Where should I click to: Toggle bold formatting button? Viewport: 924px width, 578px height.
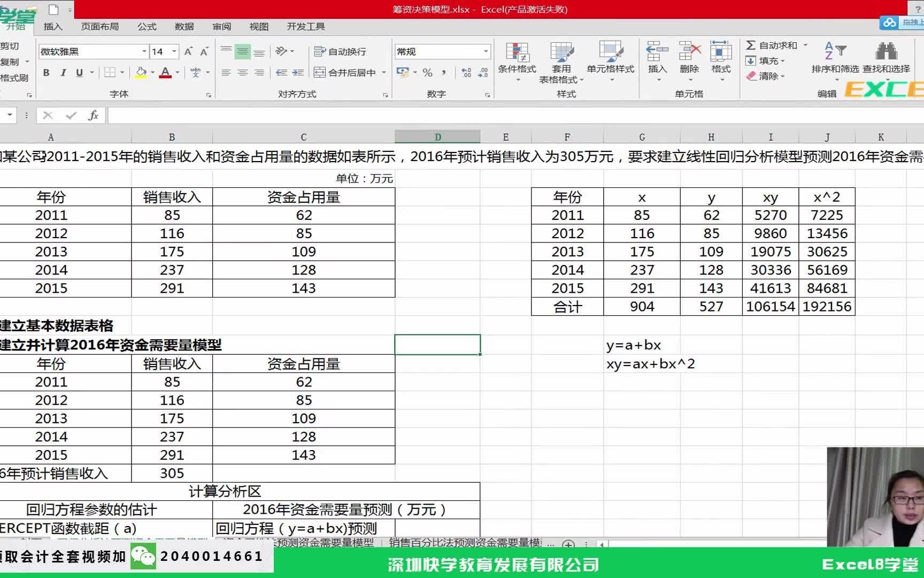coord(47,73)
